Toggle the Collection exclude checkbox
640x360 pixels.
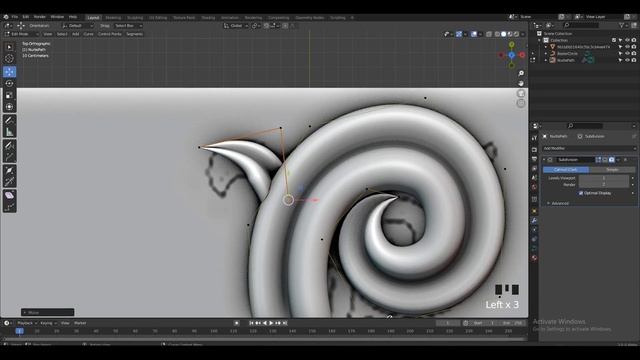[x=614, y=40]
